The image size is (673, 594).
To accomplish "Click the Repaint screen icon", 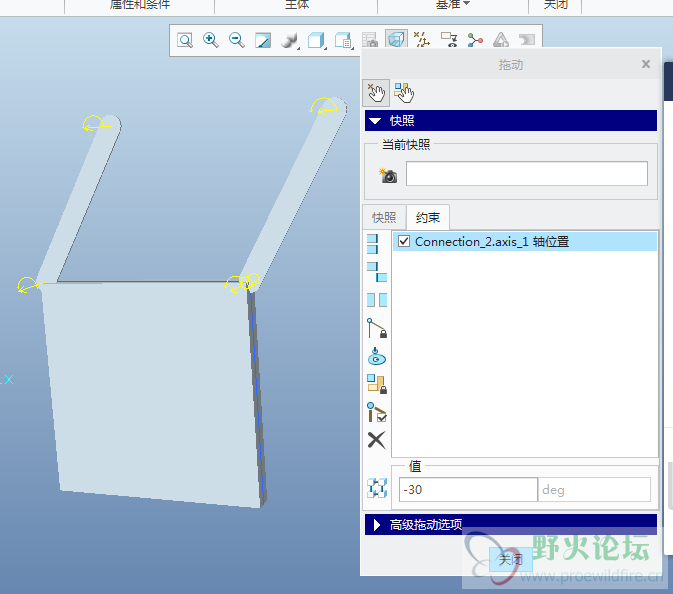I will click(x=263, y=41).
